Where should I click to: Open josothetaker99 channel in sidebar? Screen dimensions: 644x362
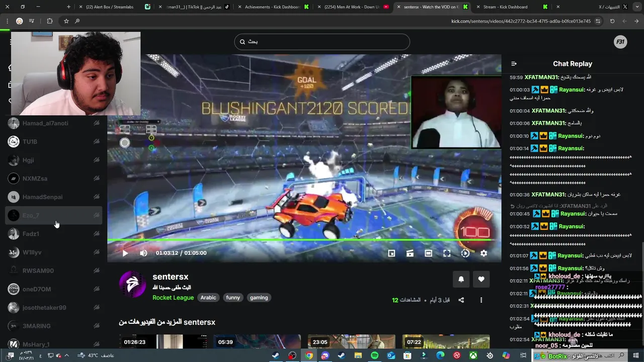[x=54, y=308]
